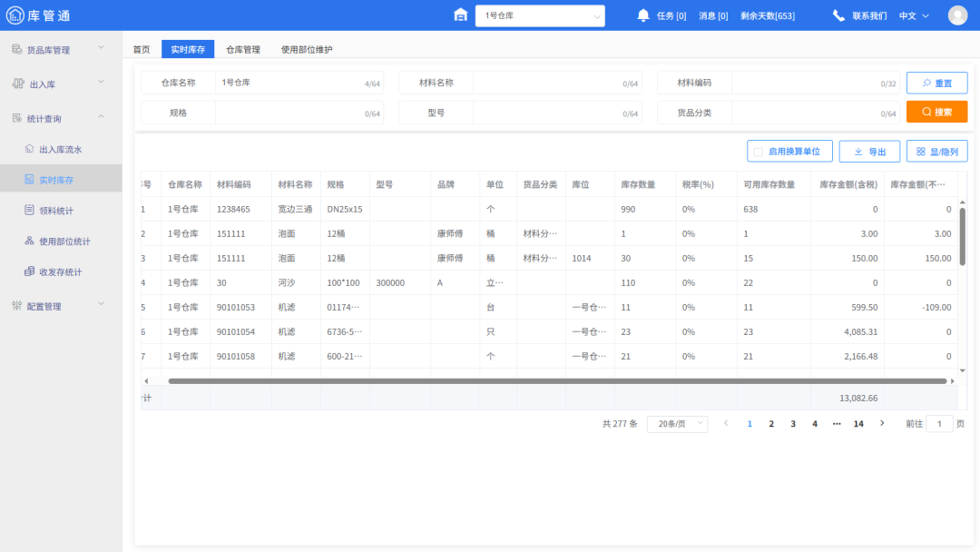
Task: Click the 任务 [0] link
Action: [x=671, y=15]
